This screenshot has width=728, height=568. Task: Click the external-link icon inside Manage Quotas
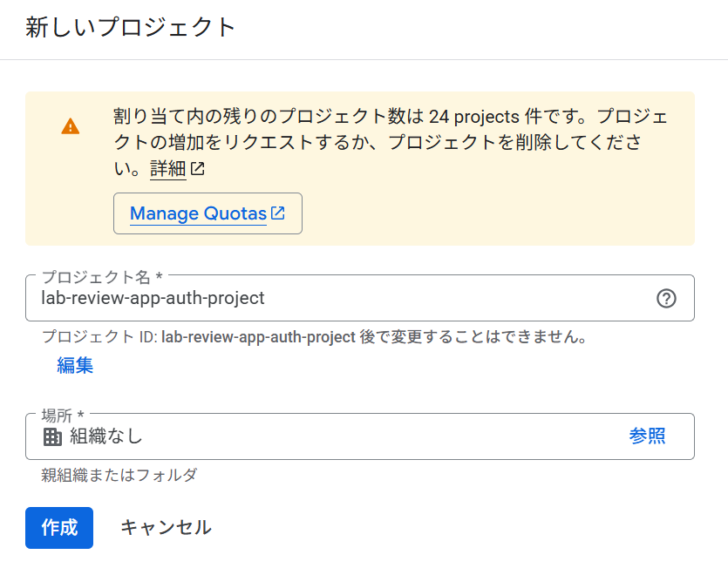tap(277, 213)
